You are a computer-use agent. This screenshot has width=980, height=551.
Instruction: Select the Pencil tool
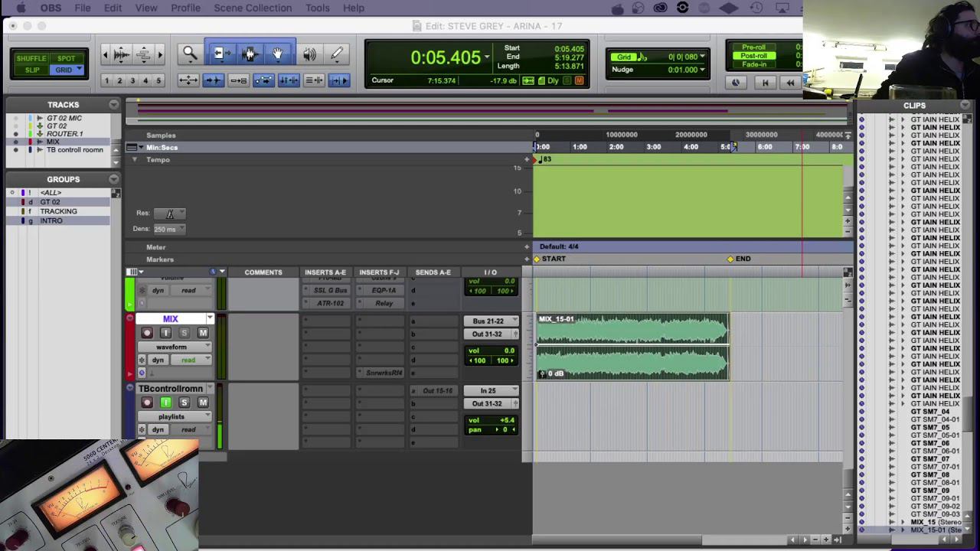click(337, 54)
